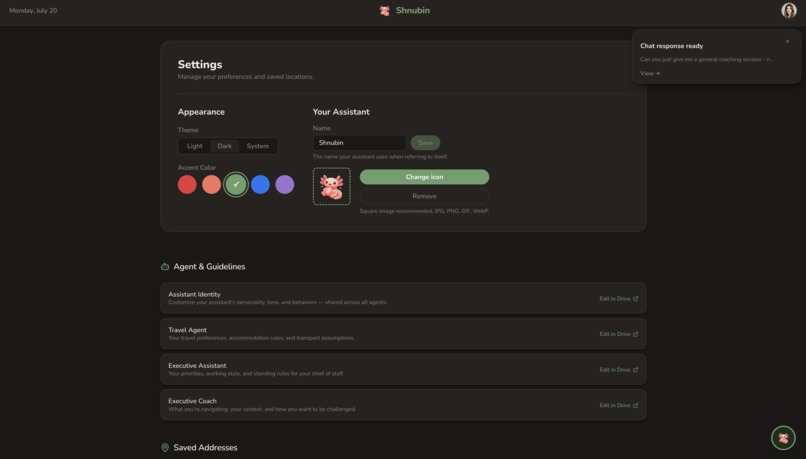Viewport: 806px width, 459px height.
Task: Click the Settings heading
Action: click(200, 64)
